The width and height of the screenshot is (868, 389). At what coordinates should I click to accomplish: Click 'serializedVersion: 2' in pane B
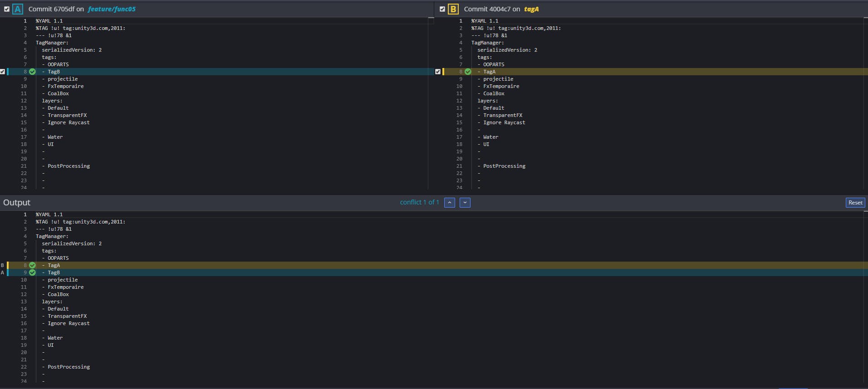coord(507,50)
